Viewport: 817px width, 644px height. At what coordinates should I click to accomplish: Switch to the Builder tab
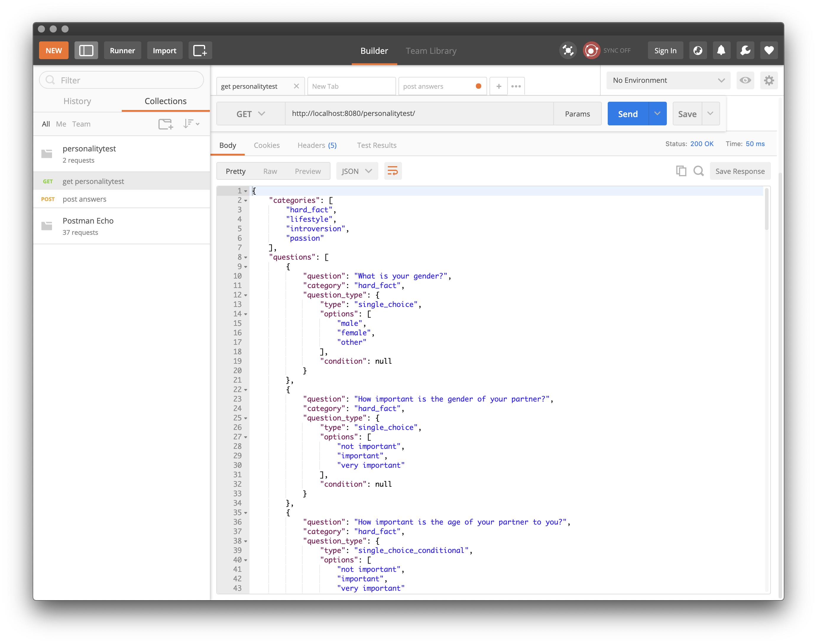[x=374, y=51]
